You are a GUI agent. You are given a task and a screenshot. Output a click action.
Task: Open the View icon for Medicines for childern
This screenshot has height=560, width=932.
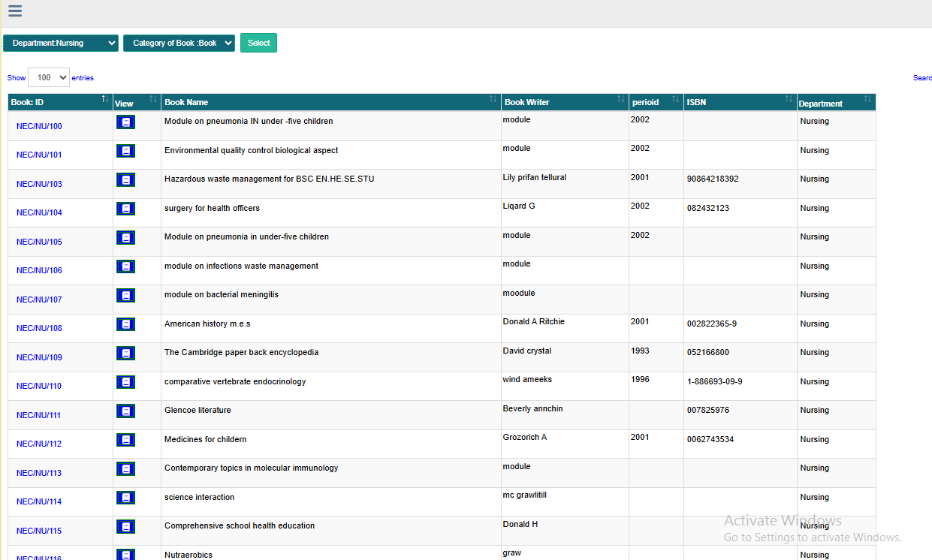click(125, 440)
